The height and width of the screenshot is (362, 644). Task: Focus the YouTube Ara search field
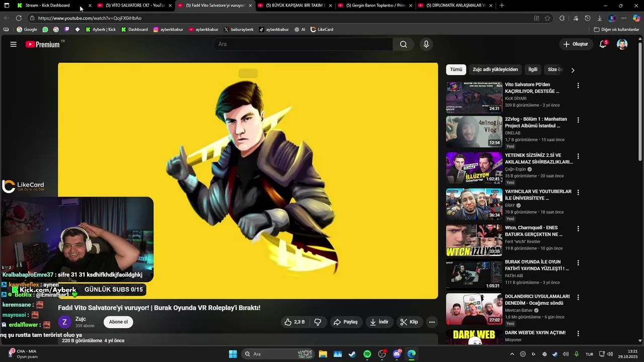[x=303, y=44]
